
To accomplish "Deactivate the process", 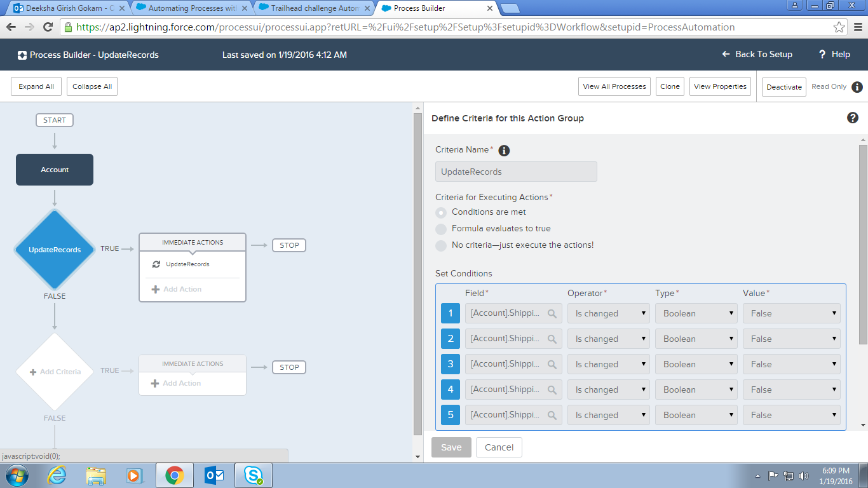I will 784,87.
